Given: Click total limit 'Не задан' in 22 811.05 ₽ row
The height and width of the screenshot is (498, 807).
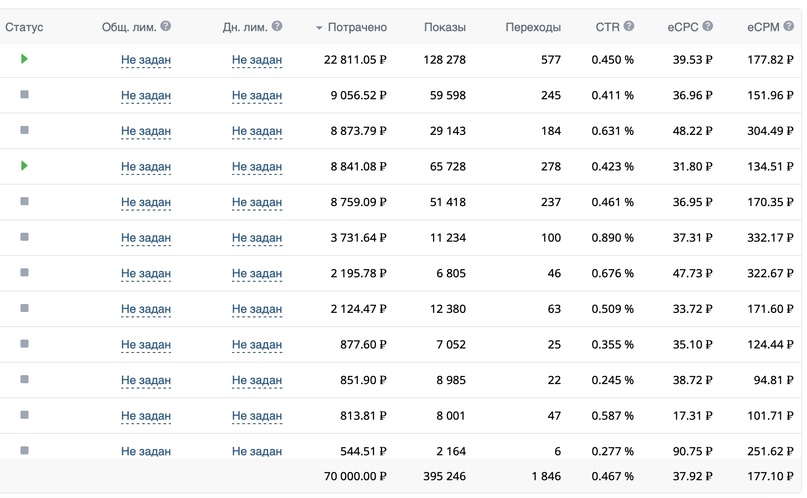Looking at the screenshot, I should point(146,60).
